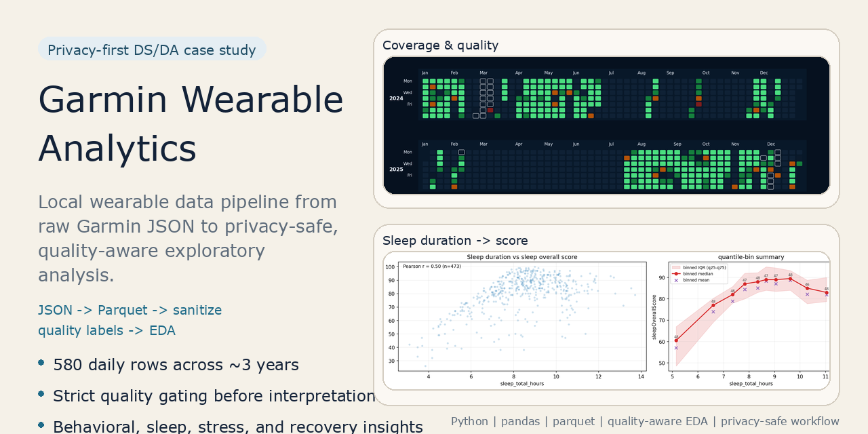Click the 'Local wearable data pipeline' description paragraph
Screen dimensions: 868x434
tap(189, 239)
